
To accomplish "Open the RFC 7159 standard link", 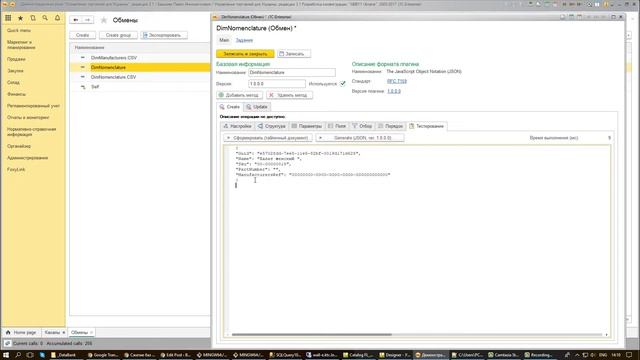I will click(397, 81).
